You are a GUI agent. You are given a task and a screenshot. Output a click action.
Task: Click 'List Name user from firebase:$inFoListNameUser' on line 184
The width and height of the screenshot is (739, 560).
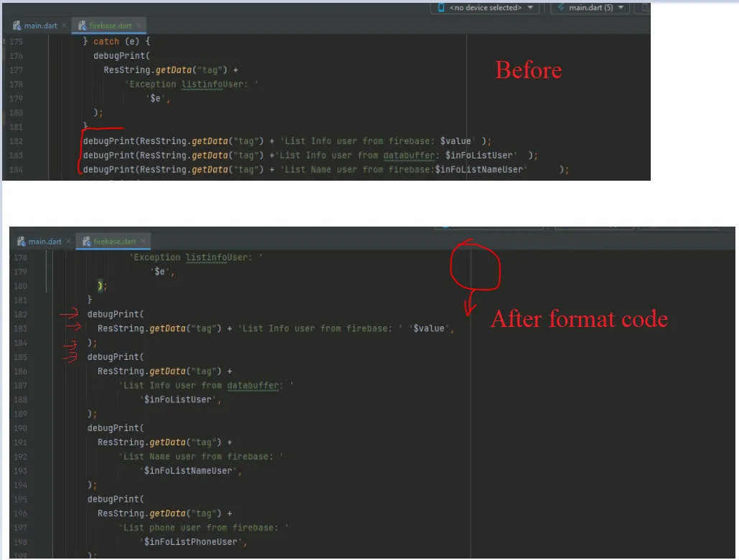pos(403,169)
